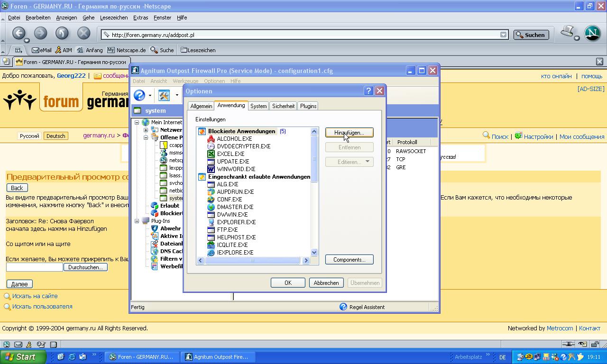Click the Regel Assistent help icon
This screenshot has width=607, height=364.
343,307
